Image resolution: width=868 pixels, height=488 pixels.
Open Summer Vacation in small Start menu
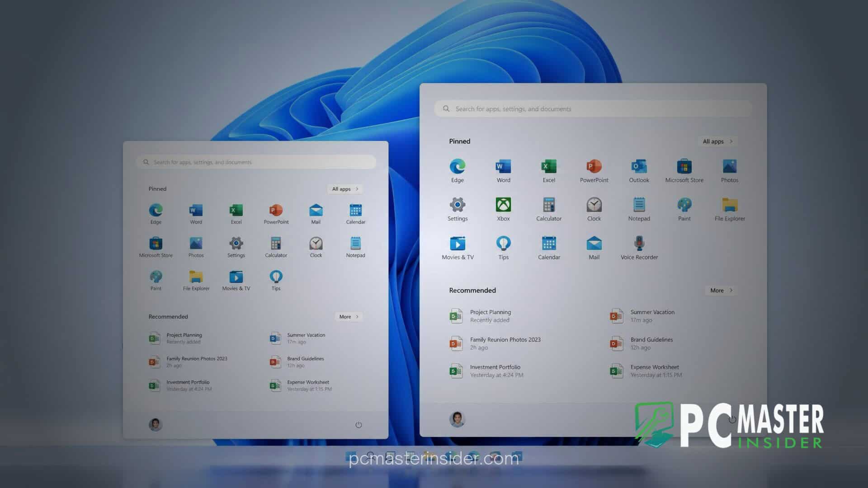(298, 338)
